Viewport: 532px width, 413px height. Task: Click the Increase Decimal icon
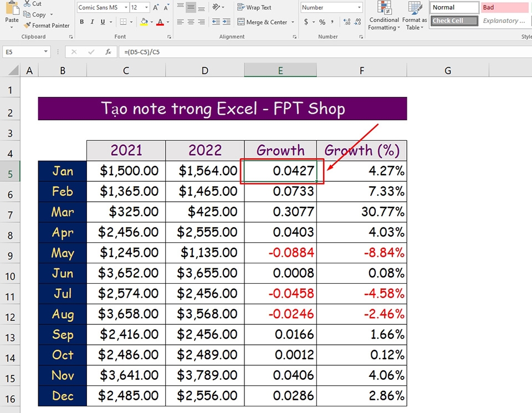tap(347, 22)
